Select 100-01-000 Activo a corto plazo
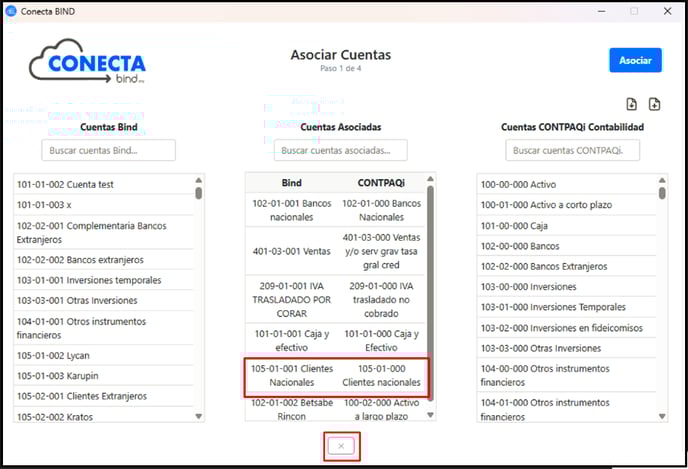This screenshot has width=688, height=469. coord(567,205)
